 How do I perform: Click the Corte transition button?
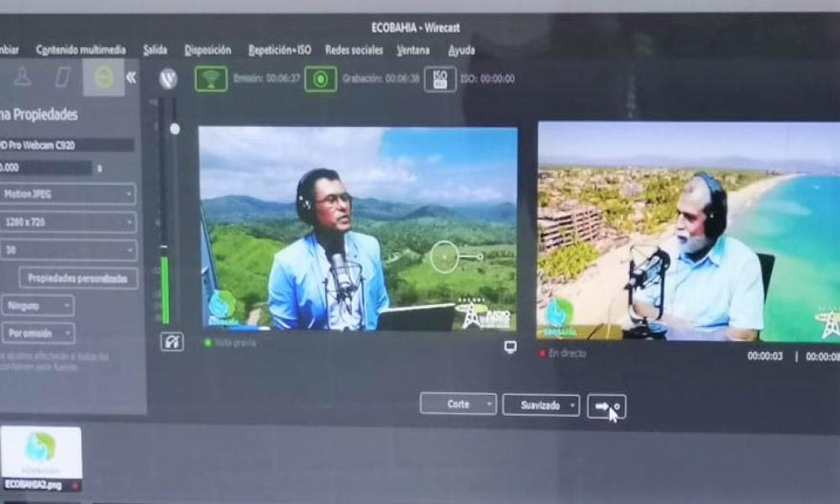(x=458, y=404)
